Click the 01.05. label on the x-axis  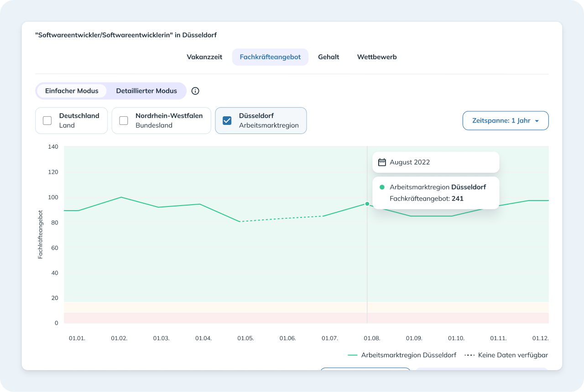coord(246,339)
